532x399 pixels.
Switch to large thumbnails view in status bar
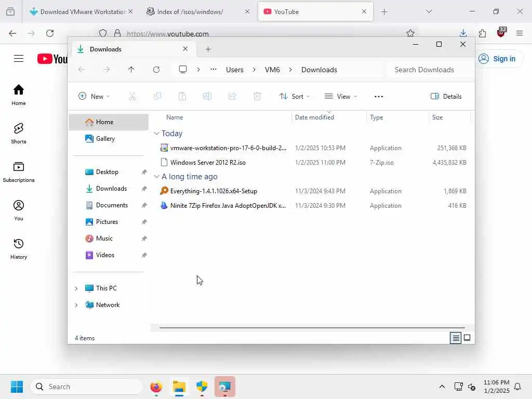click(467, 338)
